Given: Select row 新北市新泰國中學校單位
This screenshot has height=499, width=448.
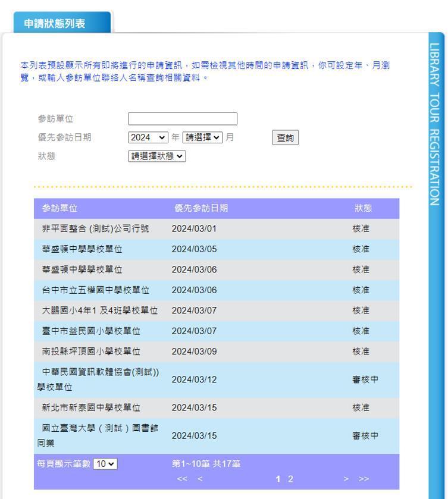Looking at the screenshot, I should (x=217, y=407).
